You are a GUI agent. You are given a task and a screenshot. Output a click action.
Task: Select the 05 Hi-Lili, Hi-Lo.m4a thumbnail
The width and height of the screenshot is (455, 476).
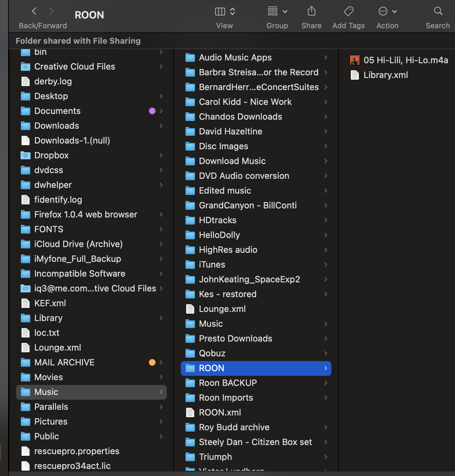coord(355,60)
